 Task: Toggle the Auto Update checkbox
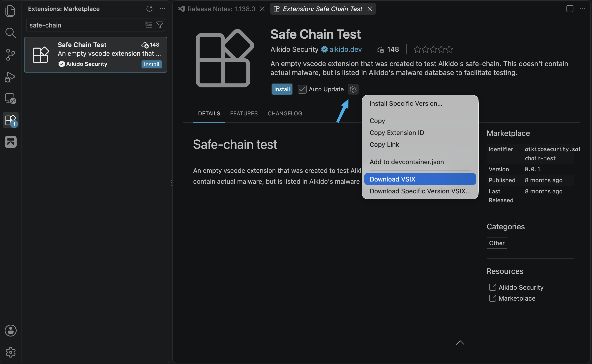click(302, 89)
